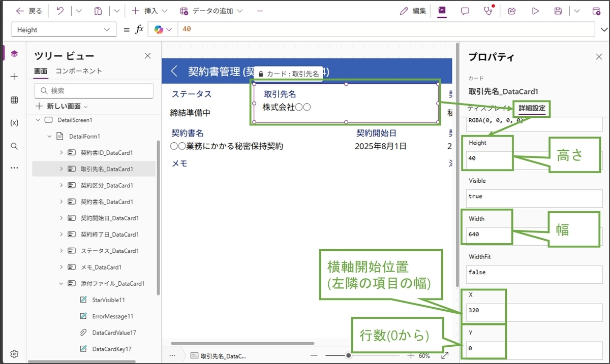Viewport: 610px width, 364px height.
Task: Click the formula bar showing 40
Action: pos(385,29)
